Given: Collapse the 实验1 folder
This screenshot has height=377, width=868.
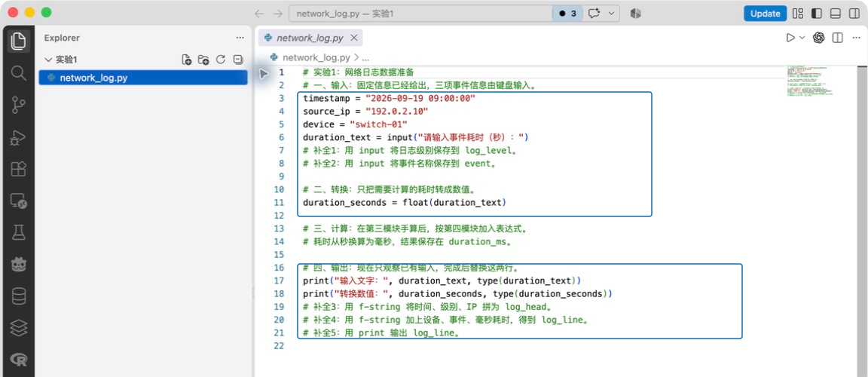Looking at the screenshot, I should [x=49, y=60].
